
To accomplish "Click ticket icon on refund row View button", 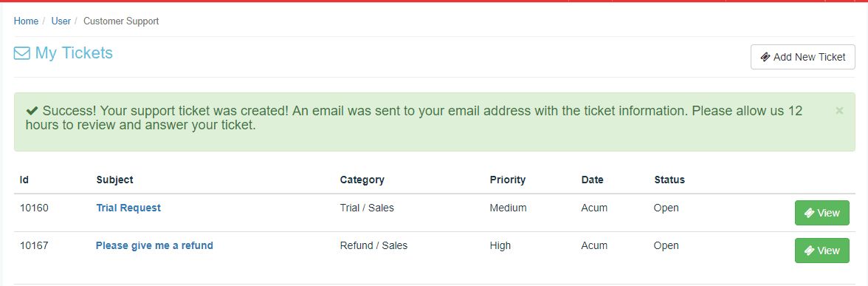I will pos(809,251).
